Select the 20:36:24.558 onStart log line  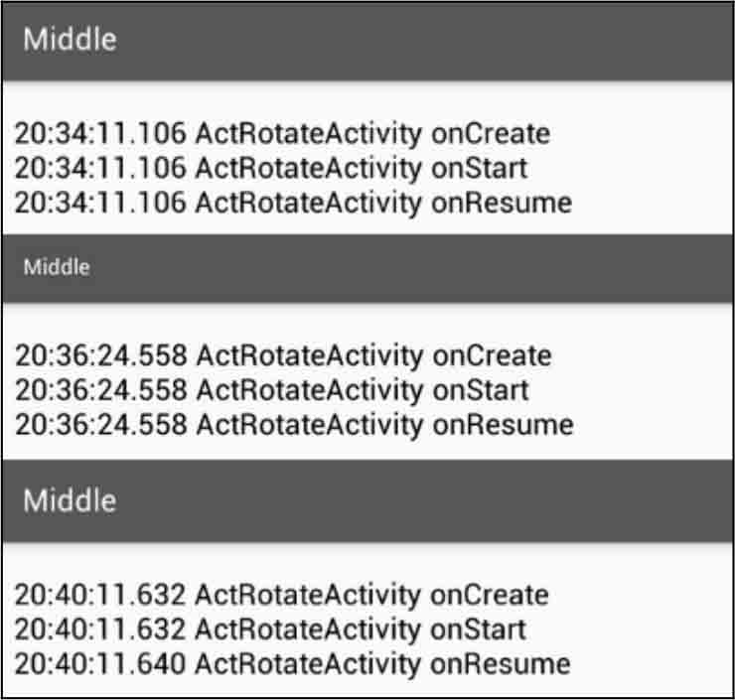point(272,389)
